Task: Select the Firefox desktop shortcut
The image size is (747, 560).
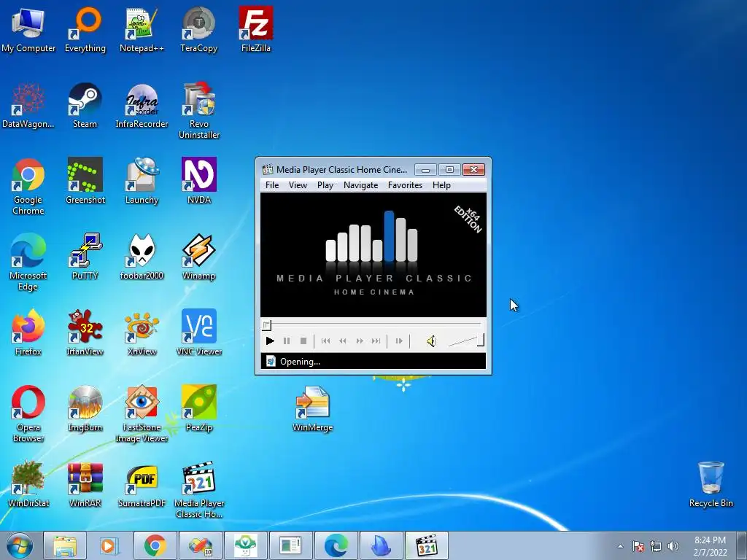Action: pos(28,332)
